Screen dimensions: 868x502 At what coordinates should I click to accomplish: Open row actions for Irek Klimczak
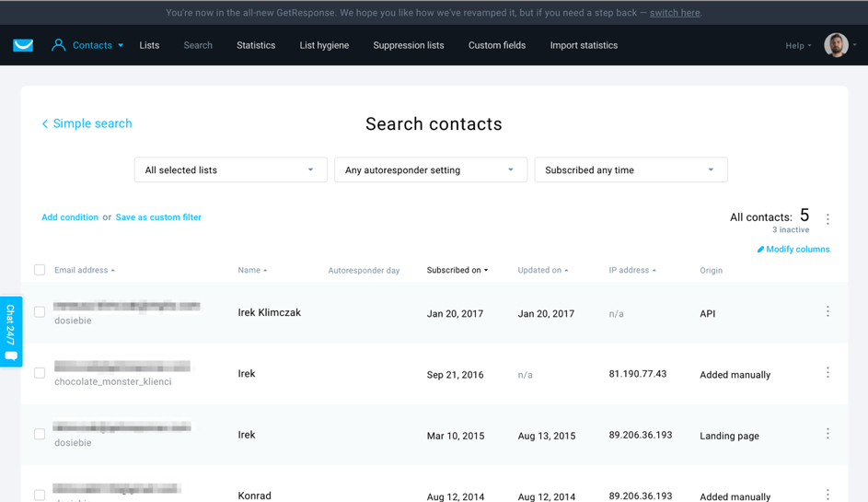pyautogui.click(x=827, y=312)
